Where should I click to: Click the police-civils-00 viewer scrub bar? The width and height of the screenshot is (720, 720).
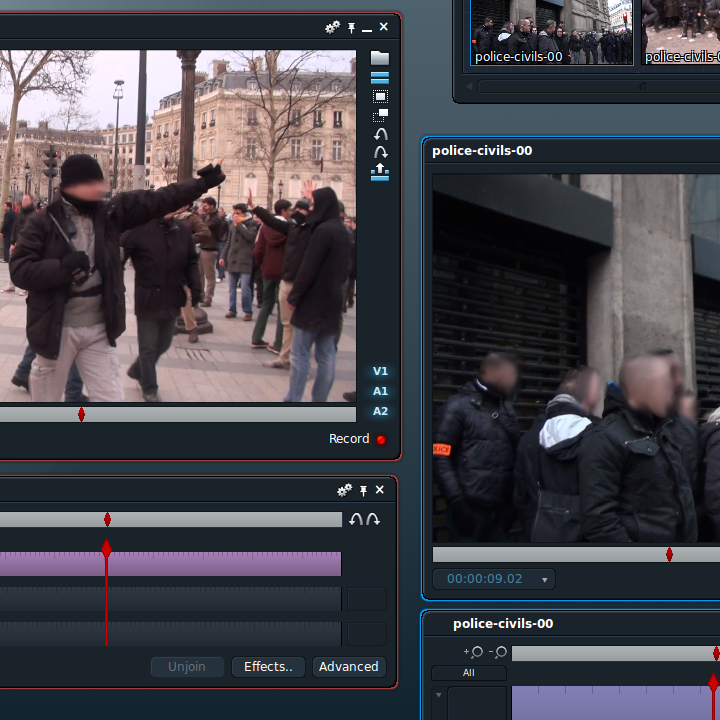pyautogui.click(x=576, y=555)
